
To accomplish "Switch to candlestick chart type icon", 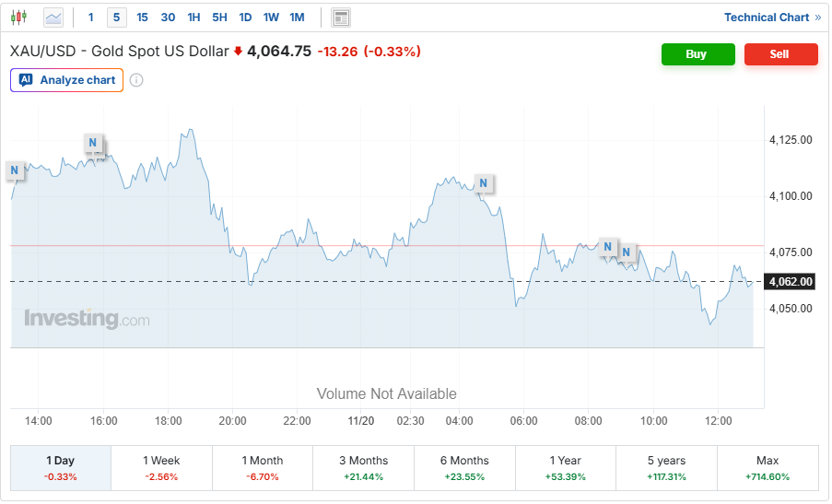I will (x=19, y=18).
